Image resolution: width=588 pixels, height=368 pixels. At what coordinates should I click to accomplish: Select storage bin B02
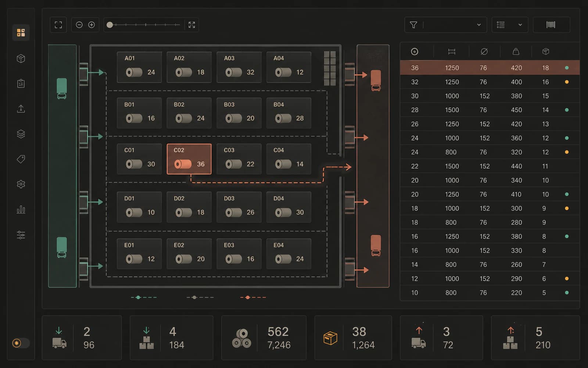point(189,113)
